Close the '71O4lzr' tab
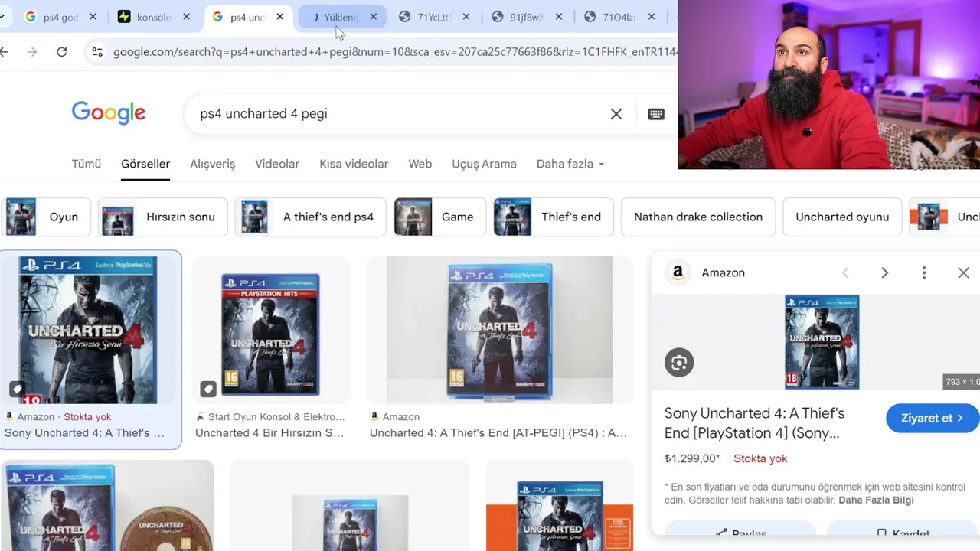Viewport: 980px width, 551px height. point(652,17)
